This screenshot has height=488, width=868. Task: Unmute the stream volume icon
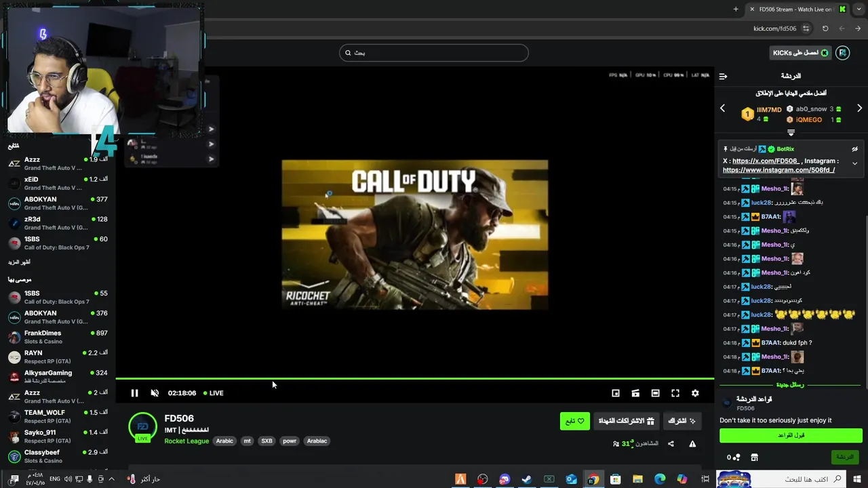click(x=155, y=393)
